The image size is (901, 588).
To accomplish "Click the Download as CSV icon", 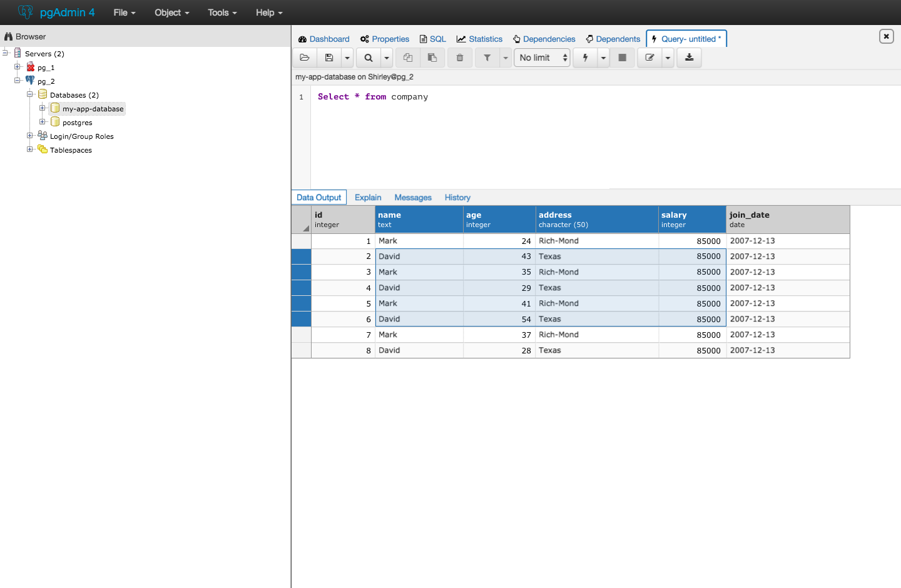I will pyautogui.click(x=689, y=58).
